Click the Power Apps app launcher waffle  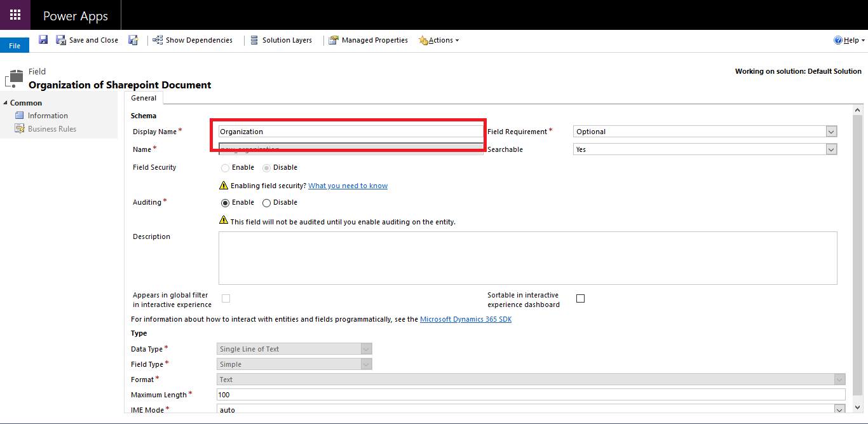15,14
